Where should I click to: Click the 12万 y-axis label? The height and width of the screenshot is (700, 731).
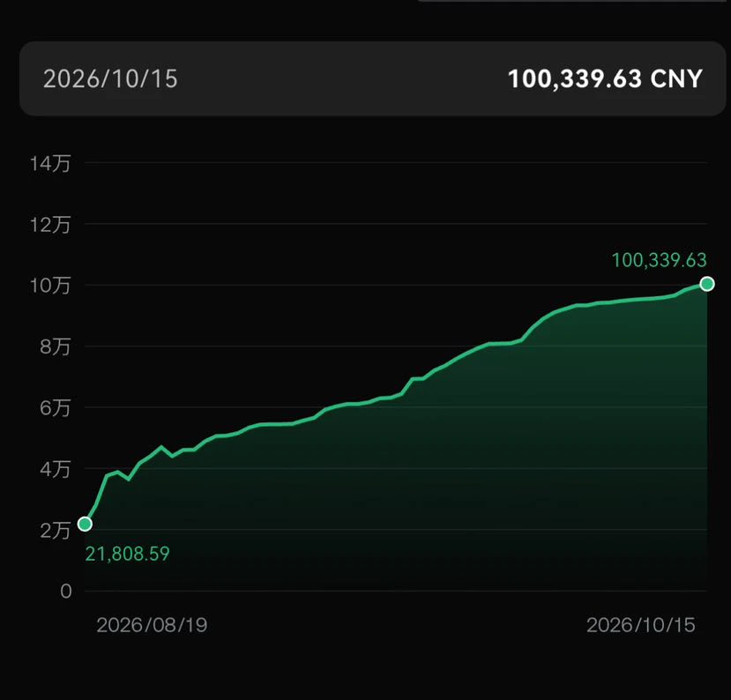[50, 225]
